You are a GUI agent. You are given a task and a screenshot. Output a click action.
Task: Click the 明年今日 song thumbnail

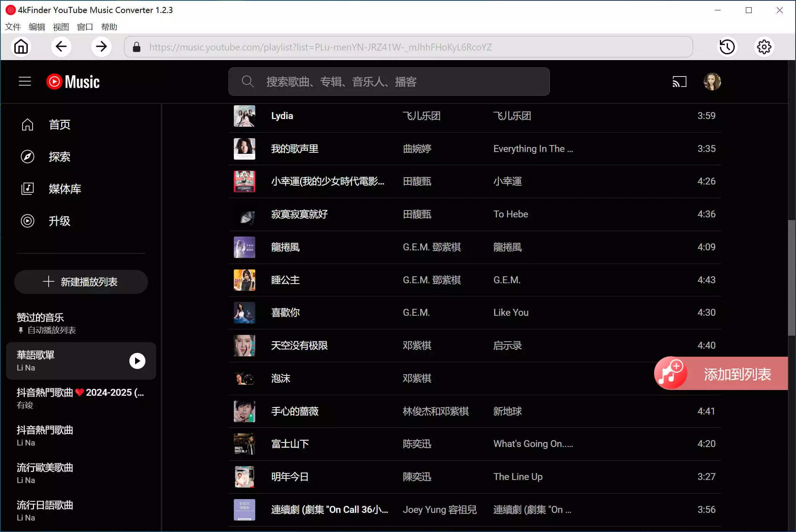245,477
